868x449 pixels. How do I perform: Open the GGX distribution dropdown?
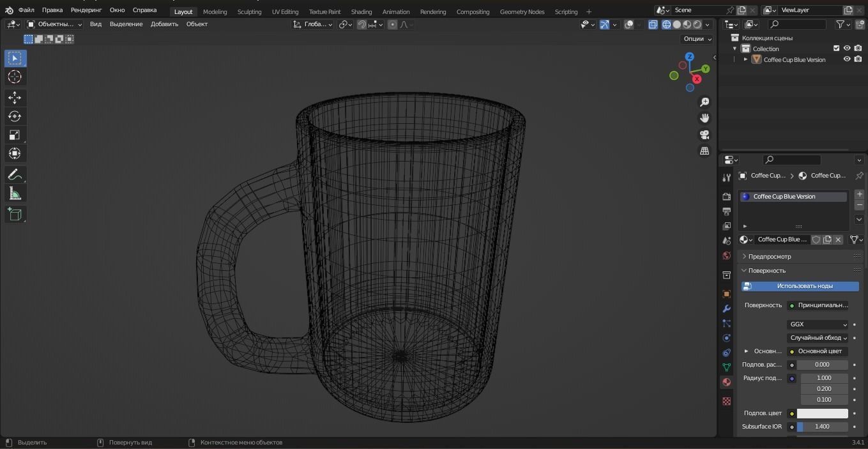click(818, 324)
